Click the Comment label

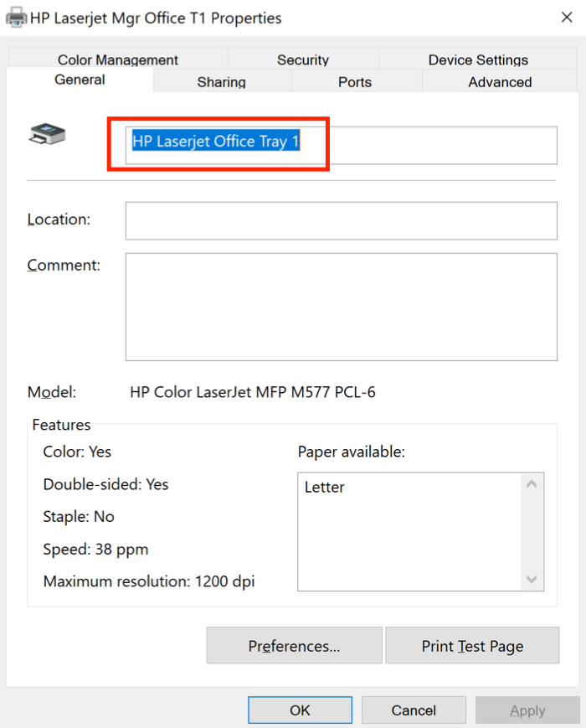64,265
